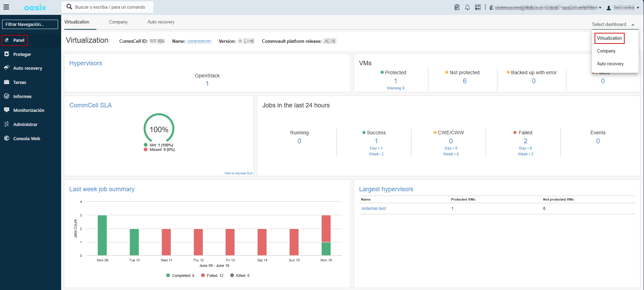This screenshot has width=644, height=290.
Task: Switch to the Auto recovery tab
Action: click(x=161, y=22)
